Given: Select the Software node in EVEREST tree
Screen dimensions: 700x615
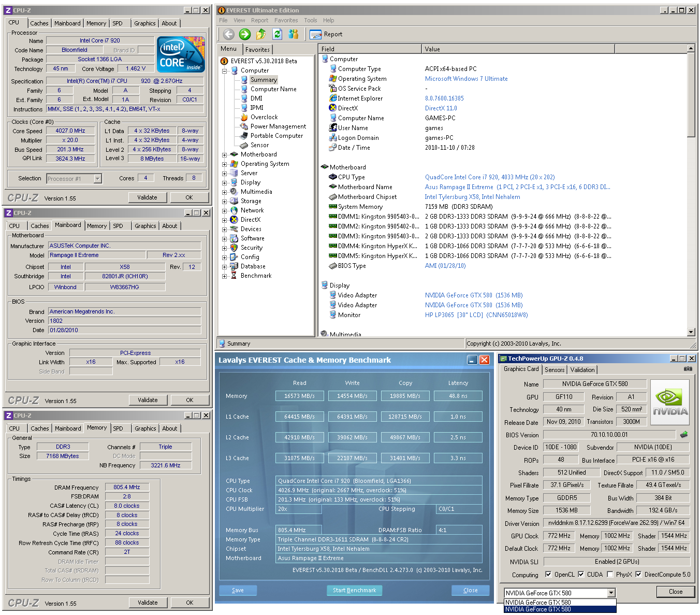Looking at the screenshot, I should [x=252, y=238].
